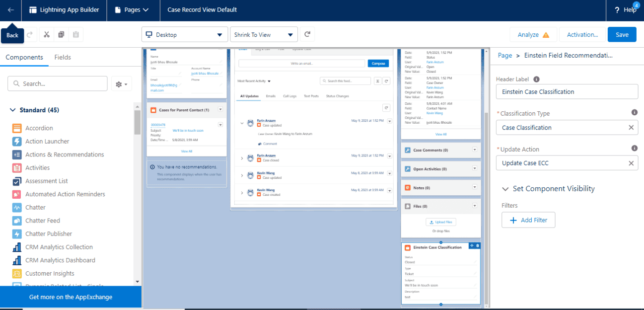Screen dimensions: 644x310
Task: Select the Cut icon in the toolbar
Action: click(46, 34)
